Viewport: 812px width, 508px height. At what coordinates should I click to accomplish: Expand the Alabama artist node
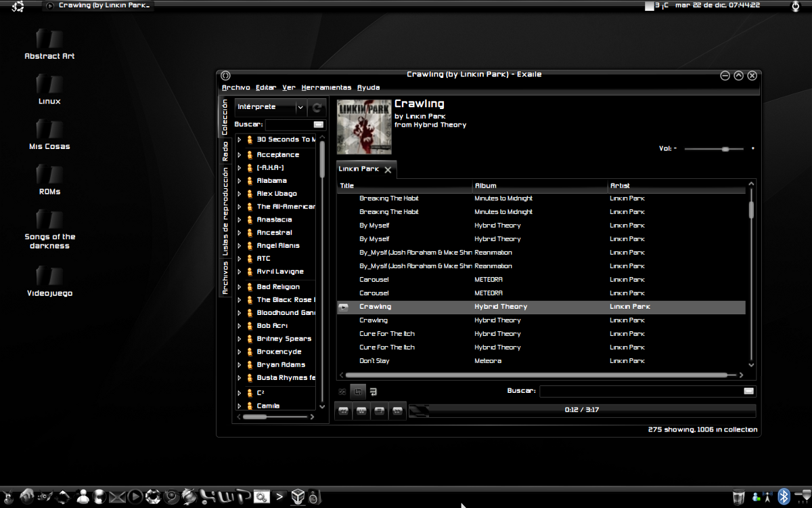click(x=239, y=181)
